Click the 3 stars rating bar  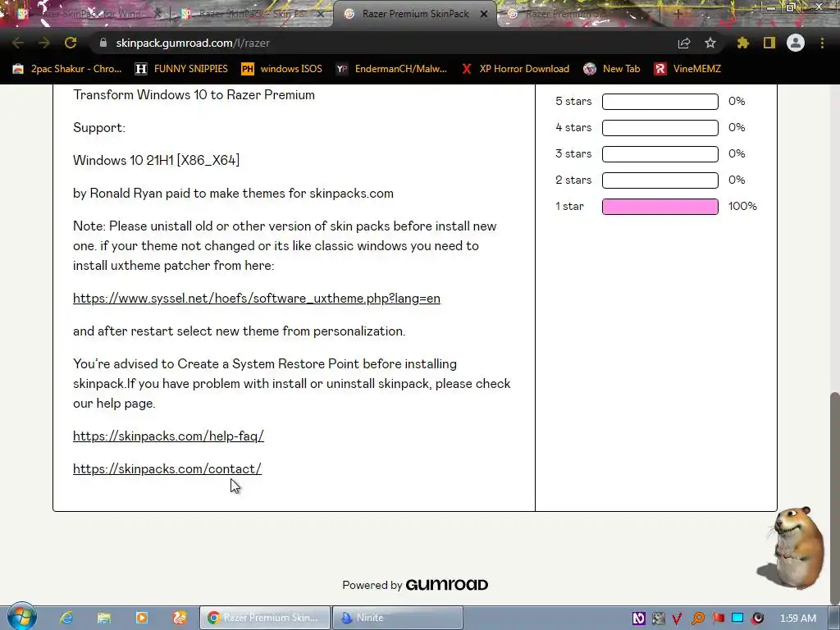click(x=660, y=153)
